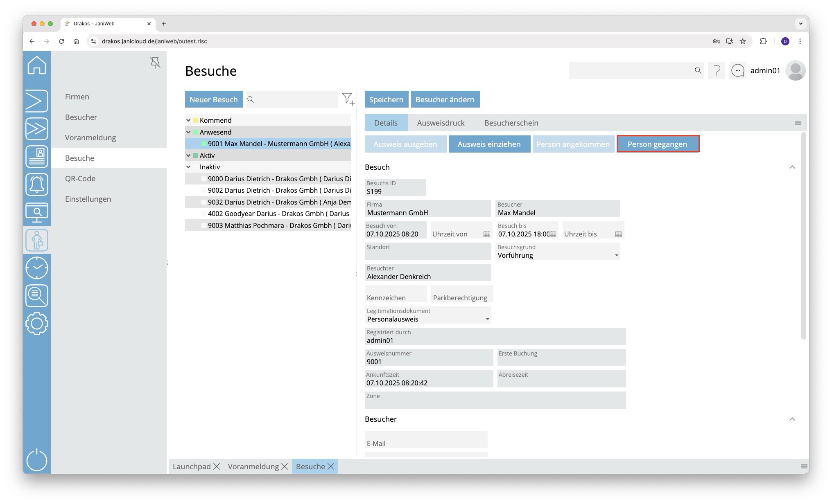
Task: Unpin the navigation panel pin icon
Action: pos(155,63)
